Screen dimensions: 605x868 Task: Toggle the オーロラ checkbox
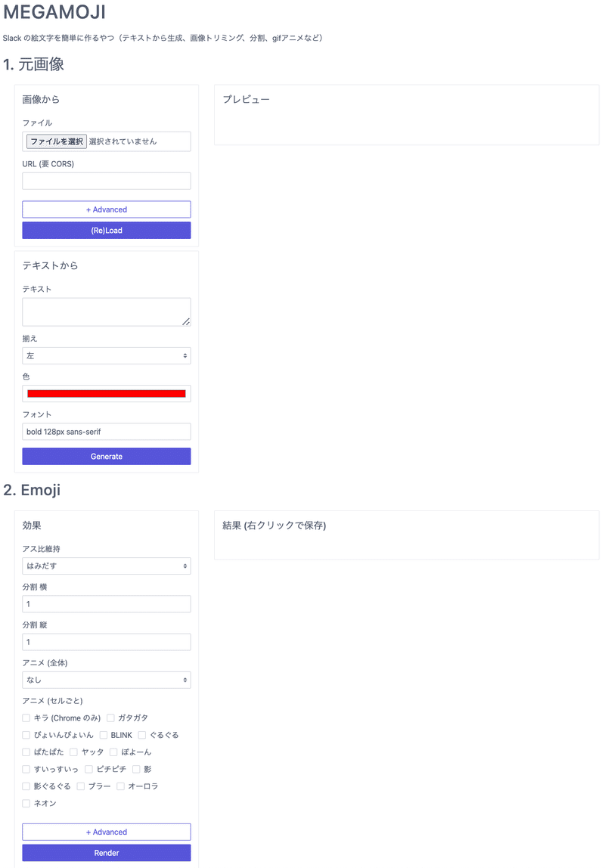[x=120, y=786]
